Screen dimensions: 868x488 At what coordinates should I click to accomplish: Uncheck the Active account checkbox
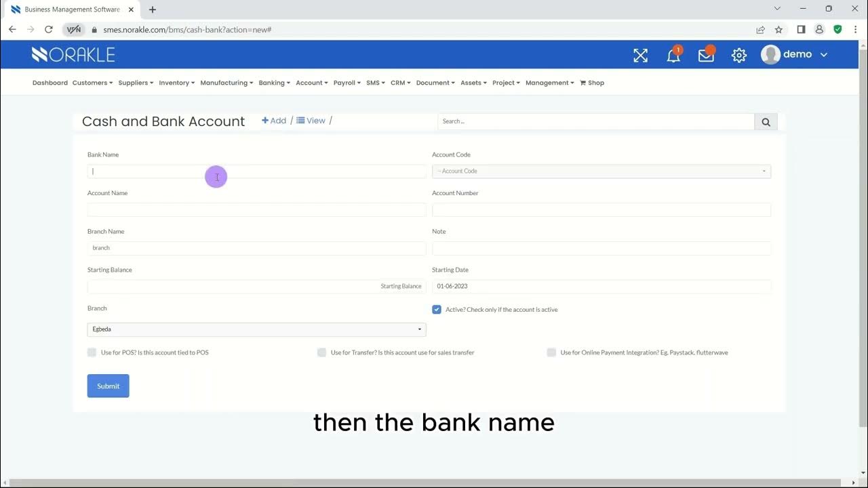(x=437, y=310)
